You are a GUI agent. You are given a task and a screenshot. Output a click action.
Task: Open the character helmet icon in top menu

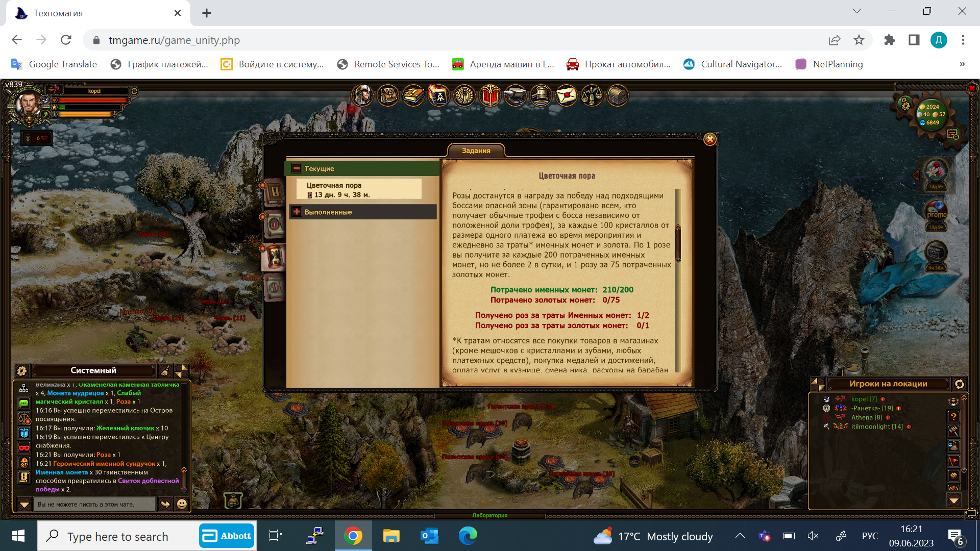[x=362, y=95]
